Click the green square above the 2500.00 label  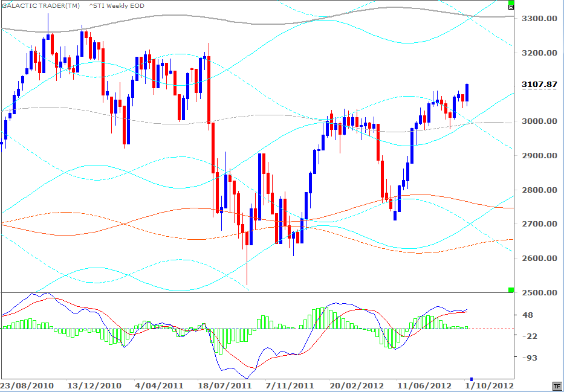click(511, 290)
